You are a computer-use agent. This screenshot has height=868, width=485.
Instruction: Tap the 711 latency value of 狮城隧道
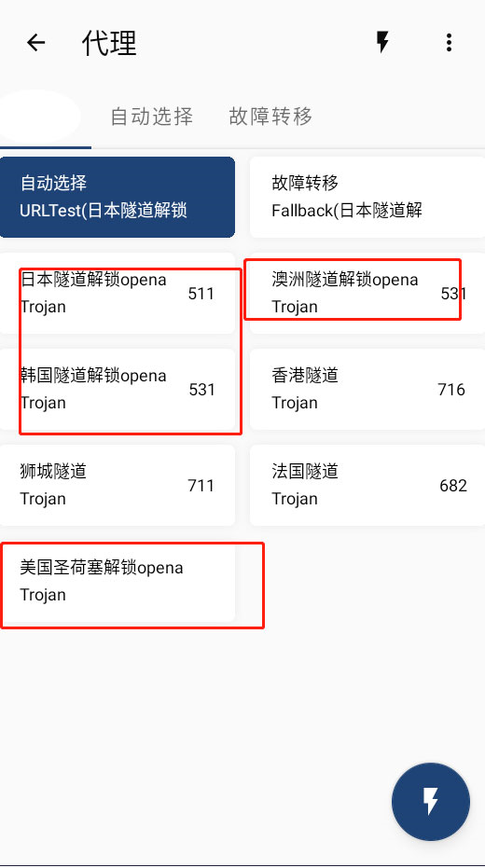point(201,486)
